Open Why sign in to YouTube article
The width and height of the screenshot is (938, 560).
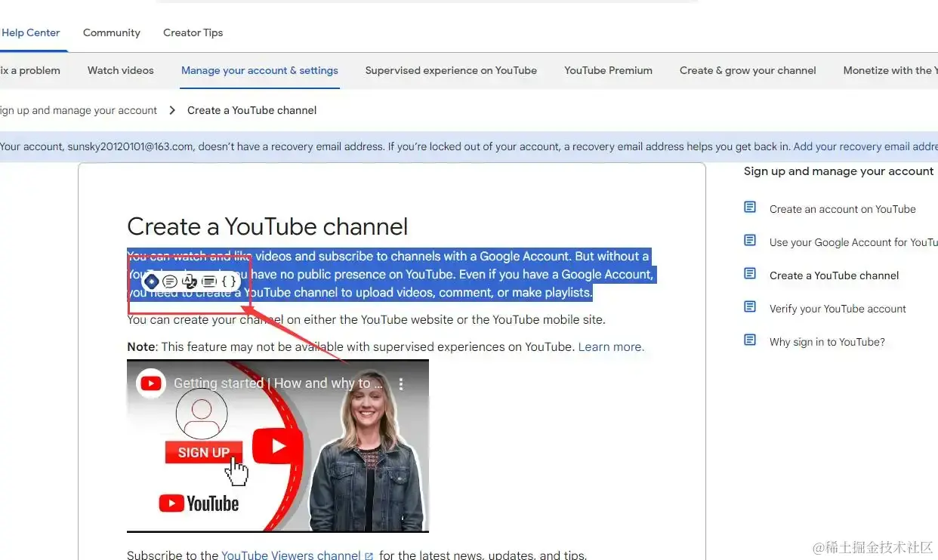(x=827, y=342)
